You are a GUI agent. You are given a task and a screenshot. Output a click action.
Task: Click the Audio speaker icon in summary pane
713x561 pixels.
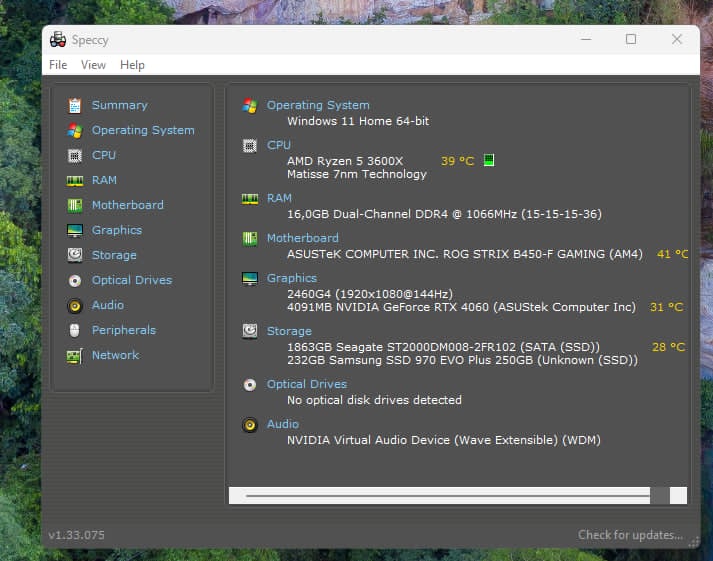250,425
